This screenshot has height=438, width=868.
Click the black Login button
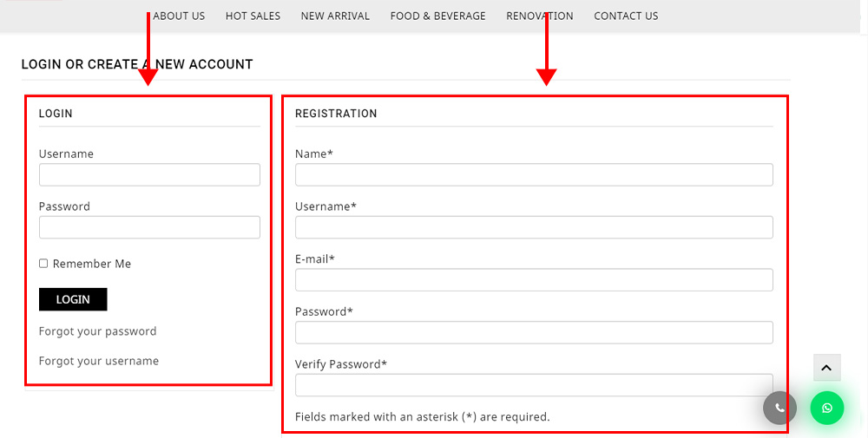(x=73, y=299)
